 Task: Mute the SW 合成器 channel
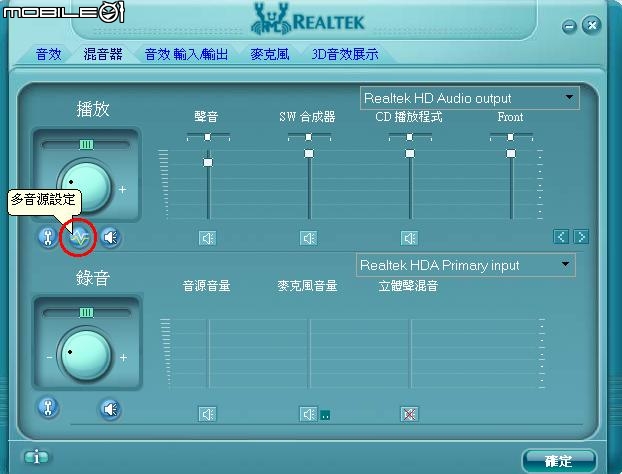coord(308,238)
